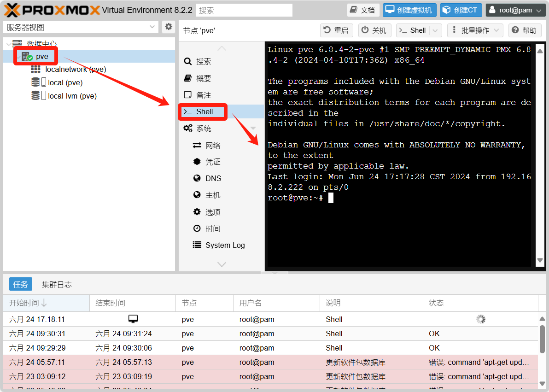Viewport: 549px width, 392px height.
Task: Expand the Shell button dropdown arrow
Action: click(x=436, y=30)
